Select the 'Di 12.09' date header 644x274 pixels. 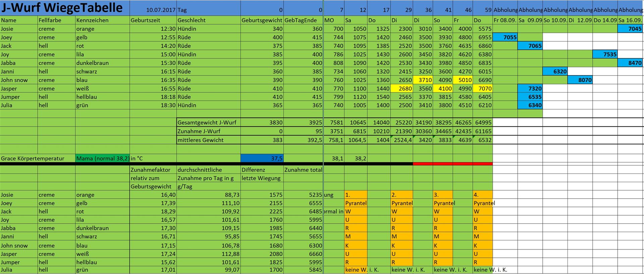tap(580, 20)
